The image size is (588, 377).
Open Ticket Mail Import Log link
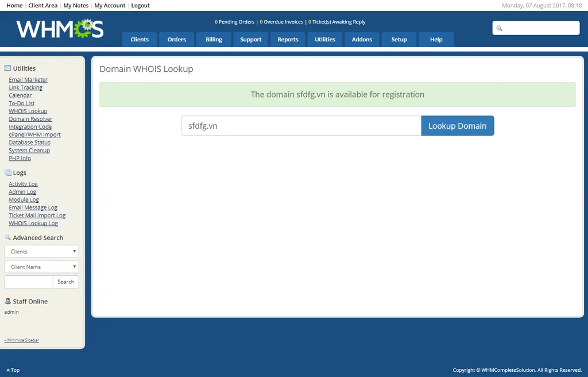(x=37, y=216)
